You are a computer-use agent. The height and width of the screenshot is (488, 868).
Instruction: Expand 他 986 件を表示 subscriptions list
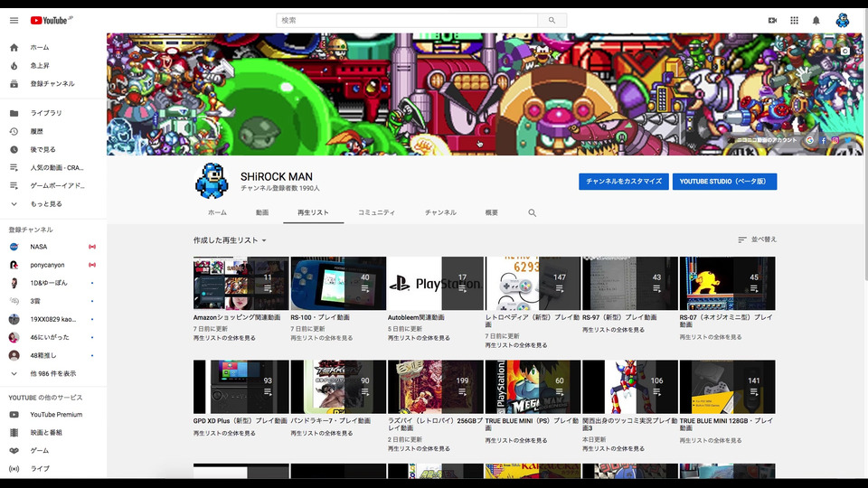point(53,374)
